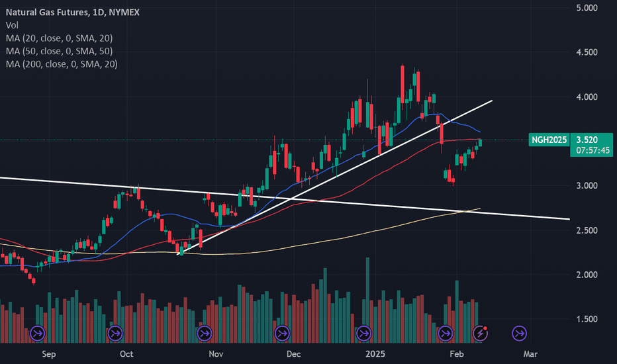Click the 4.500 price axis label
Viewport: 617px width, 364px height.
point(587,52)
